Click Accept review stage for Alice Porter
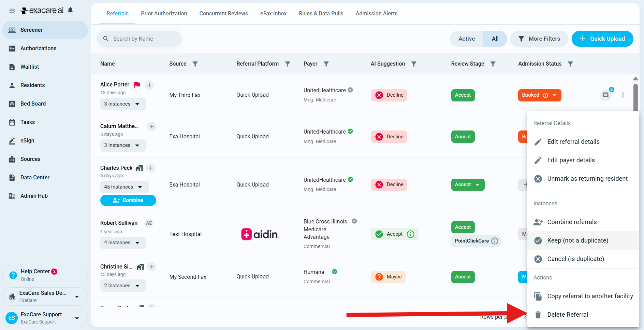 pos(463,95)
